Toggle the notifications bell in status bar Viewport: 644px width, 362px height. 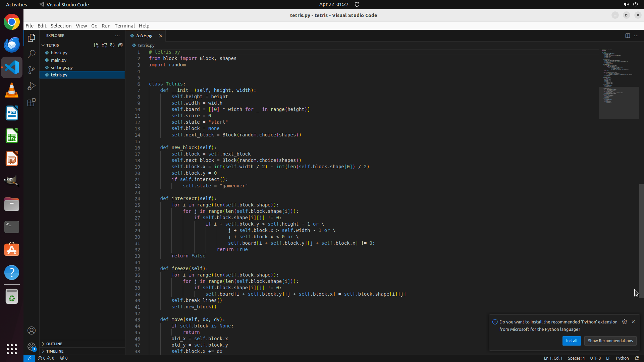pos(637,358)
